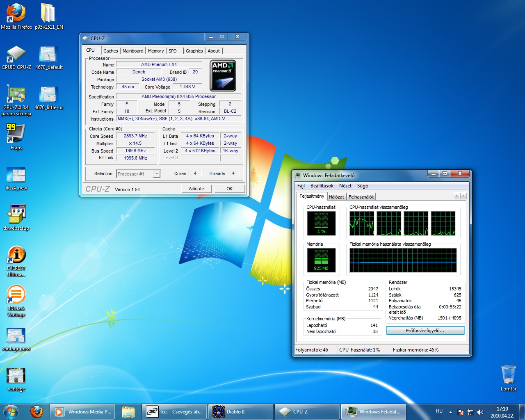
Task: Click Folyamatok: 46 in status bar
Action: [x=312, y=350]
